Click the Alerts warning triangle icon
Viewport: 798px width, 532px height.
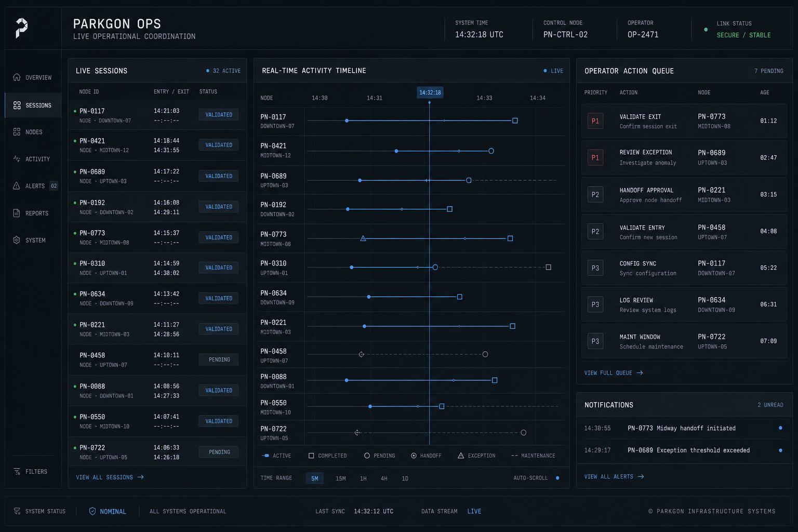(17, 186)
